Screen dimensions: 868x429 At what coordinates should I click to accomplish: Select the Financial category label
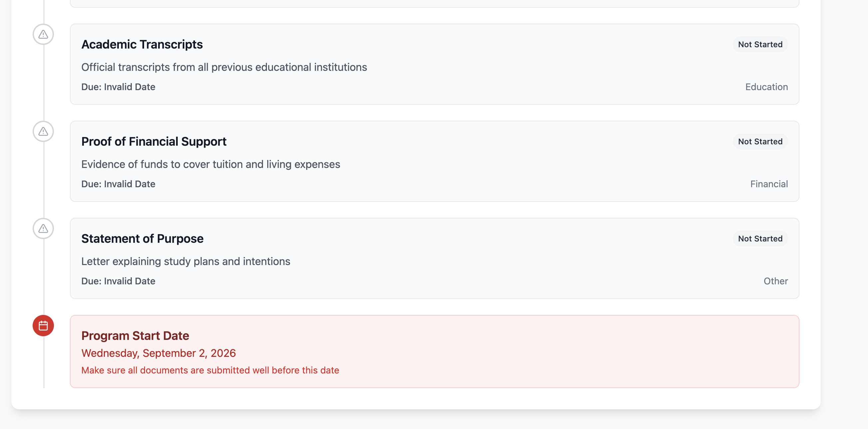click(769, 184)
